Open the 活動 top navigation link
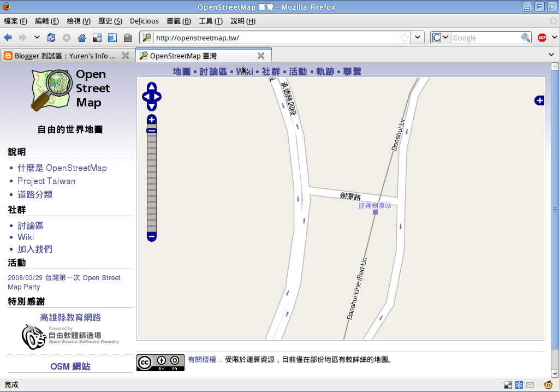559x392 pixels. tap(298, 72)
